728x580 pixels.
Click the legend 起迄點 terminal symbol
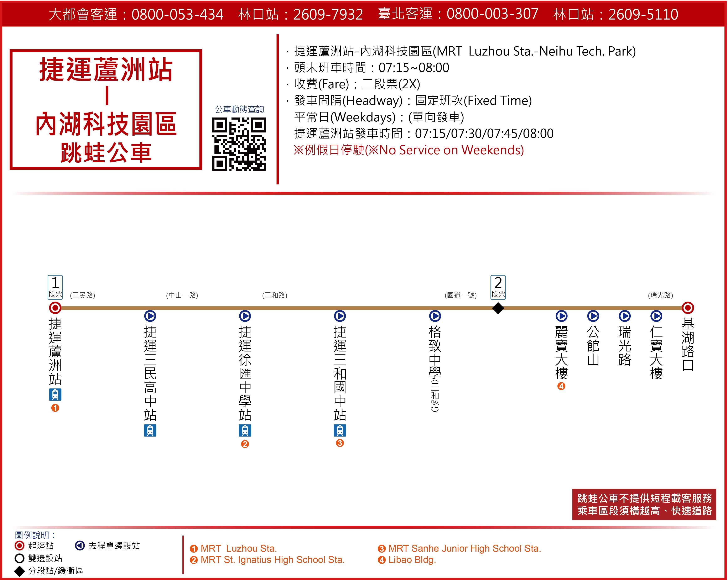(20, 545)
